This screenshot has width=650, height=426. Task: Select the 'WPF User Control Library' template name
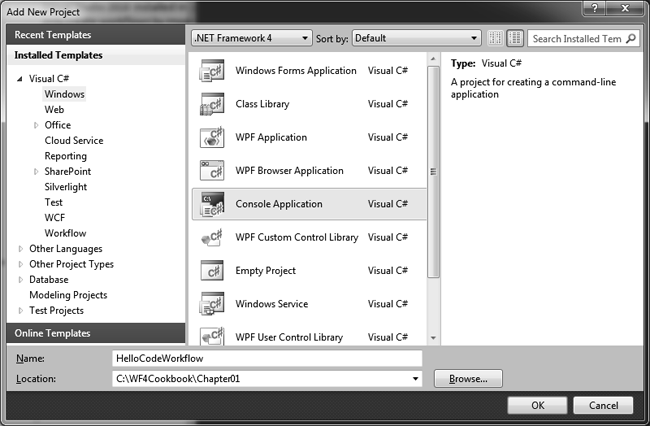pyautogui.click(x=289, y=337)
